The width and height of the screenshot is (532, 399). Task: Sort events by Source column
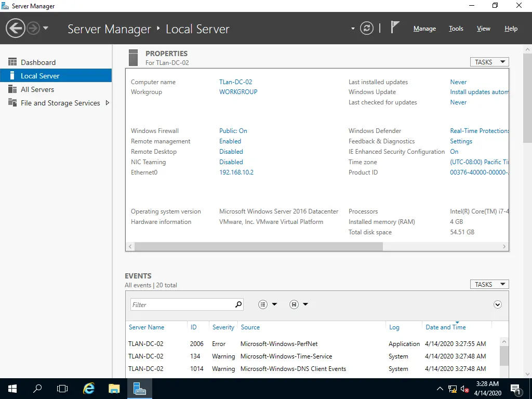250,327
